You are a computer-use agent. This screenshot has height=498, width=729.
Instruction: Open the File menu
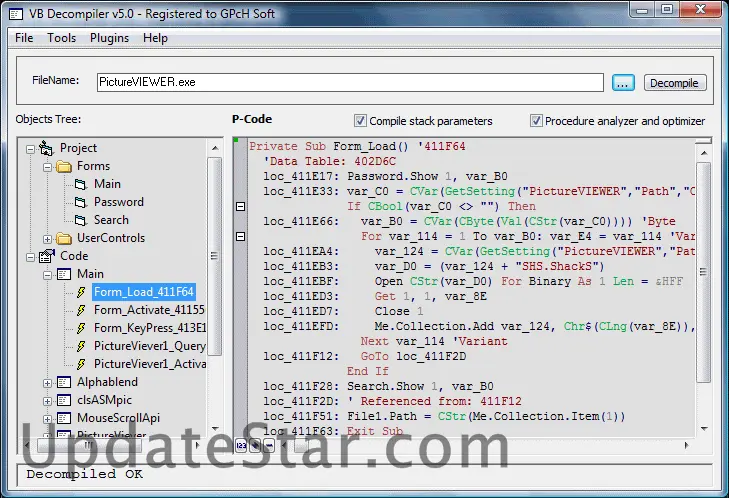[24, 38]
